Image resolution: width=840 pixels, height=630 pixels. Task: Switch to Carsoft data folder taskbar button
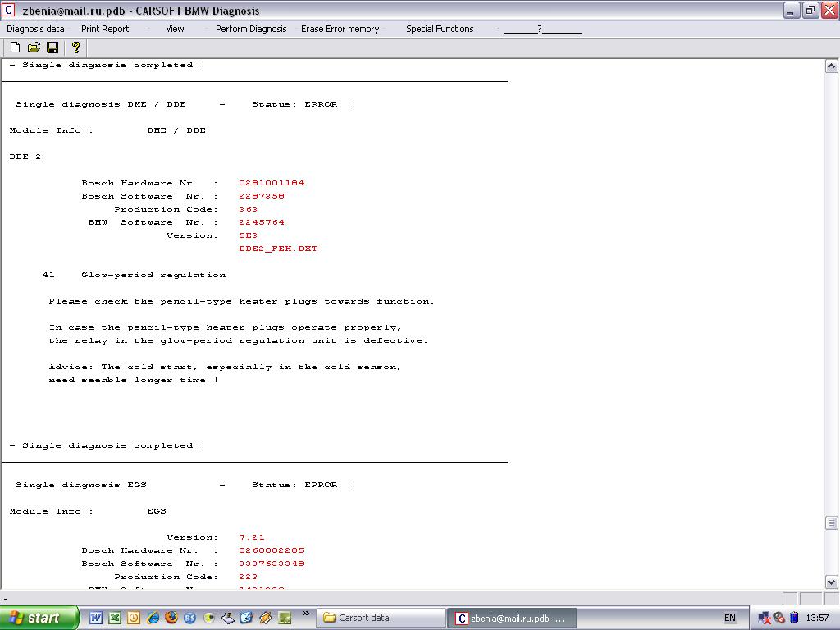pyautogui.click(x=381, y=618)
